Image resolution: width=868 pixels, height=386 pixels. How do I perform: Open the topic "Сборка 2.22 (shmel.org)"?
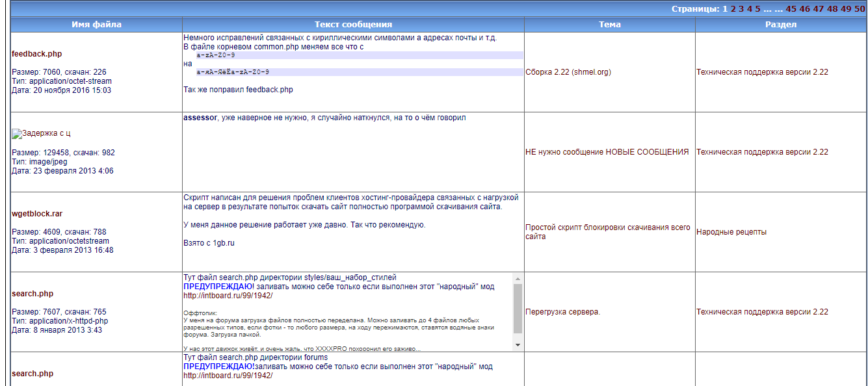568,72
